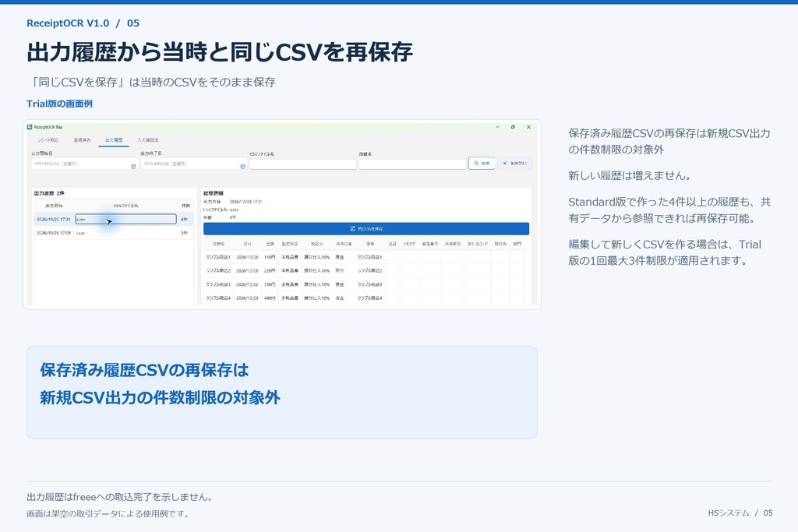Click the 部門 column header
Viewport: 798px width, 532px height.
click(517, 244)
